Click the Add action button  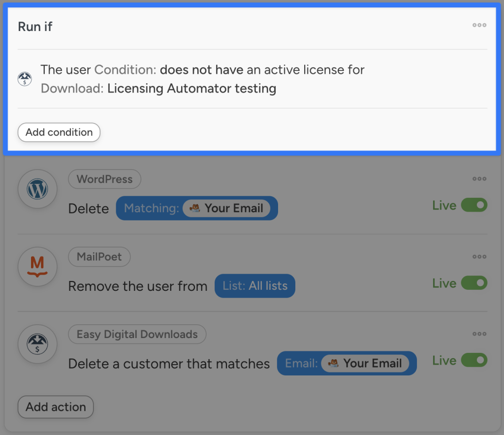(55, 407)
